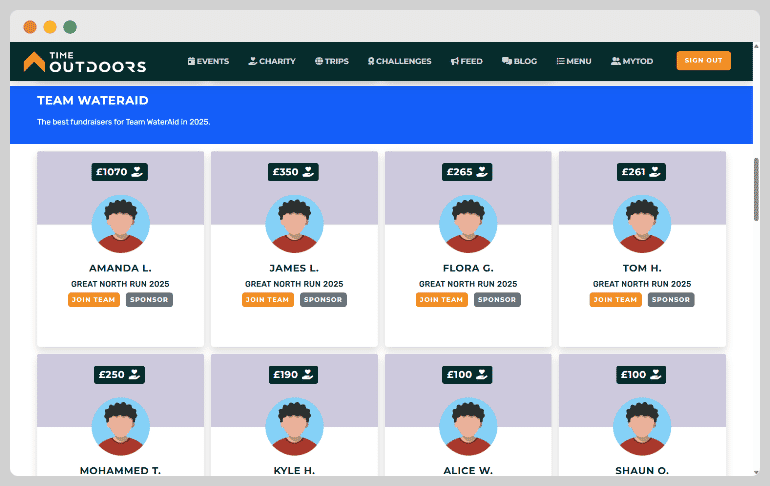Click Shaun O.'s £100 donation badge
Screen dimensions: 770x486
[641, 375]
